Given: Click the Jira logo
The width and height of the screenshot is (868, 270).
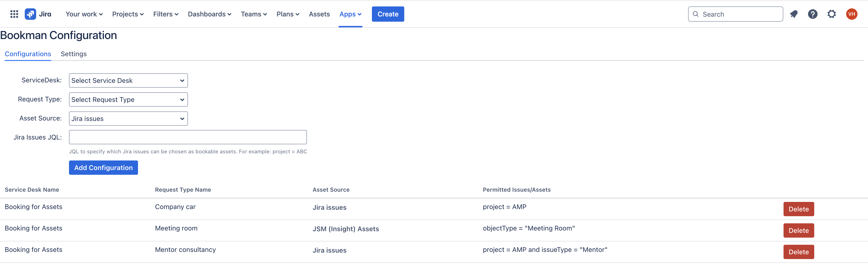Looking at the screenshot, I should (38, 14).
